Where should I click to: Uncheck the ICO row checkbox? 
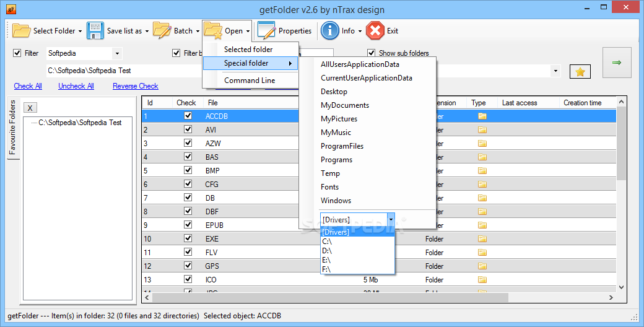point(188,279)
